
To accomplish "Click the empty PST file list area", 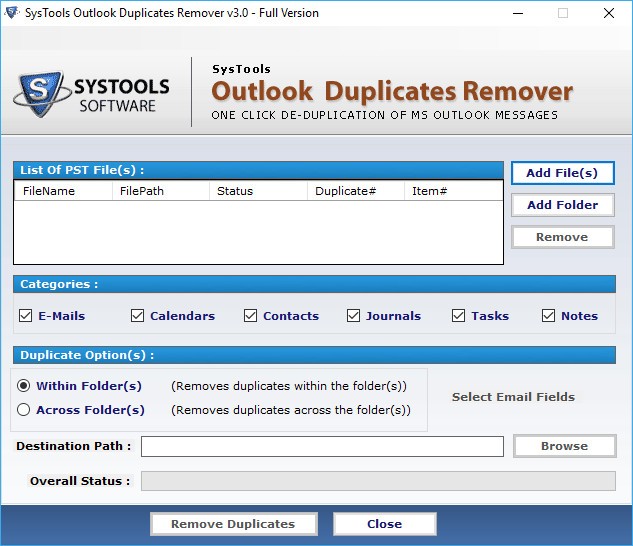I will [258, 232].
